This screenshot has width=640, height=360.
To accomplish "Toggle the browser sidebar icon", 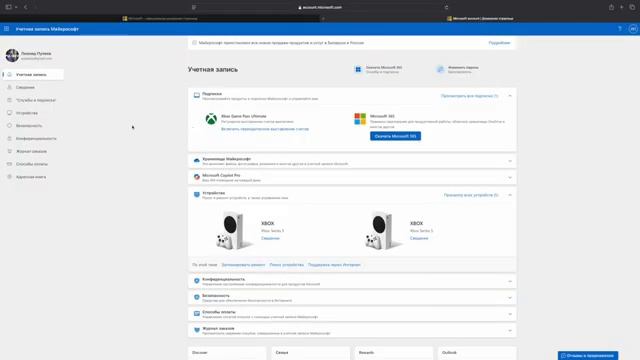I will pos(8,7).
